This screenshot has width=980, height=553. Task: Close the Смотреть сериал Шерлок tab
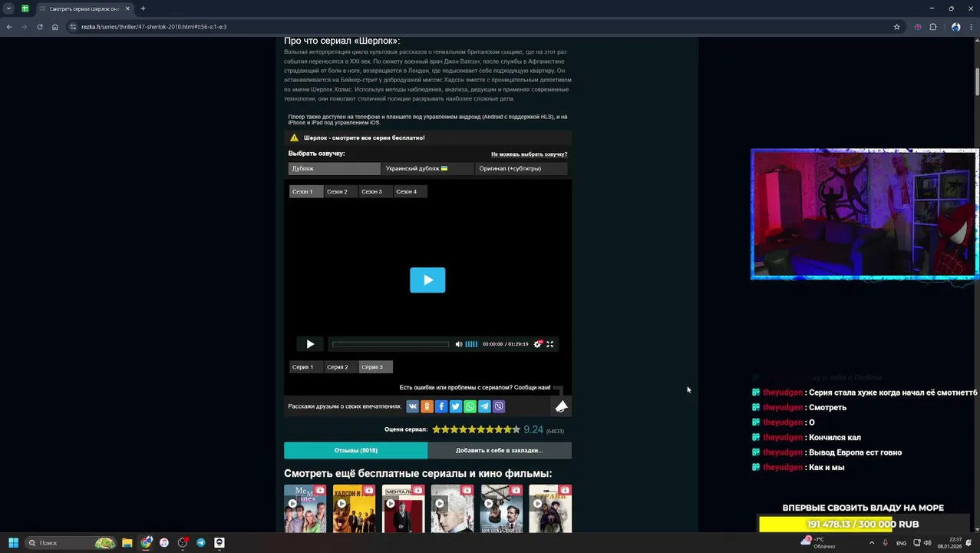(127, 8)
